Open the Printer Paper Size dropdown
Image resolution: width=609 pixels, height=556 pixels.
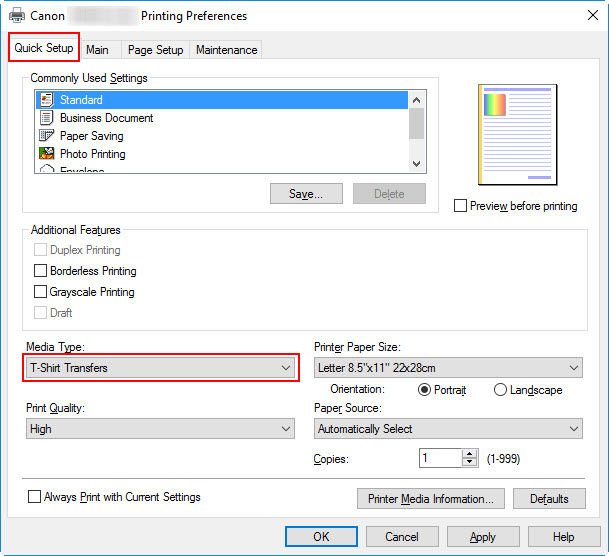[x=448, y=368]
